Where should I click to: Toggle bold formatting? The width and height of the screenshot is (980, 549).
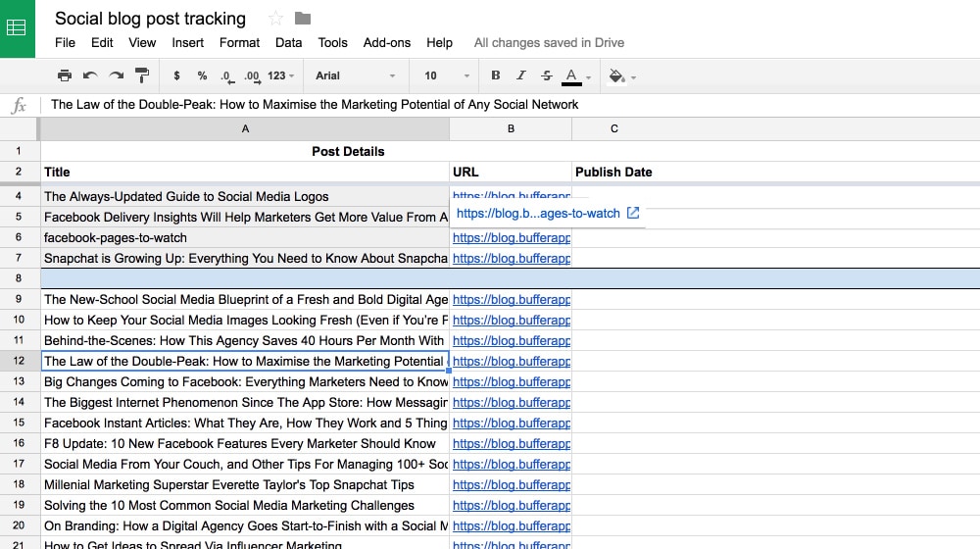click(496, 75)
